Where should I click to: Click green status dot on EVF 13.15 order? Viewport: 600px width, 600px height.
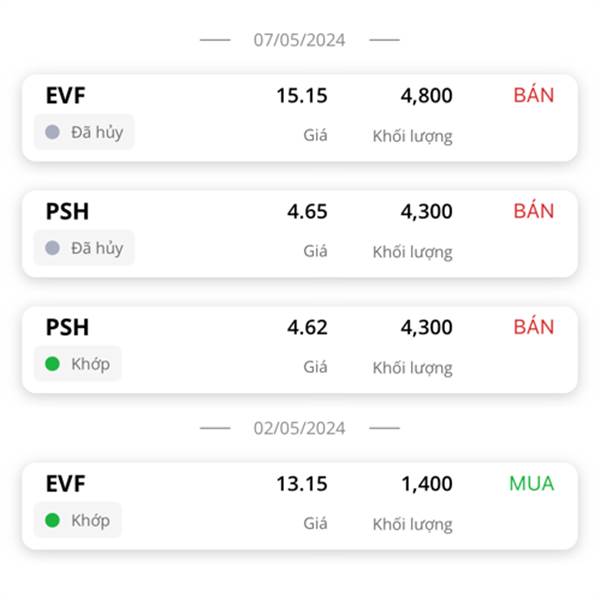pyautogui.click(x=52, y=520)
